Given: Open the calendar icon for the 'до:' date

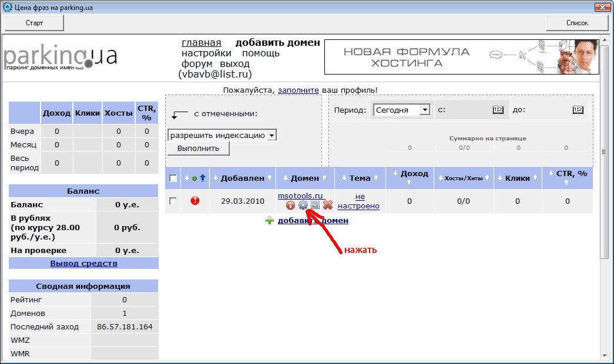Looking at the screenshot, I should tap(578, 110).
